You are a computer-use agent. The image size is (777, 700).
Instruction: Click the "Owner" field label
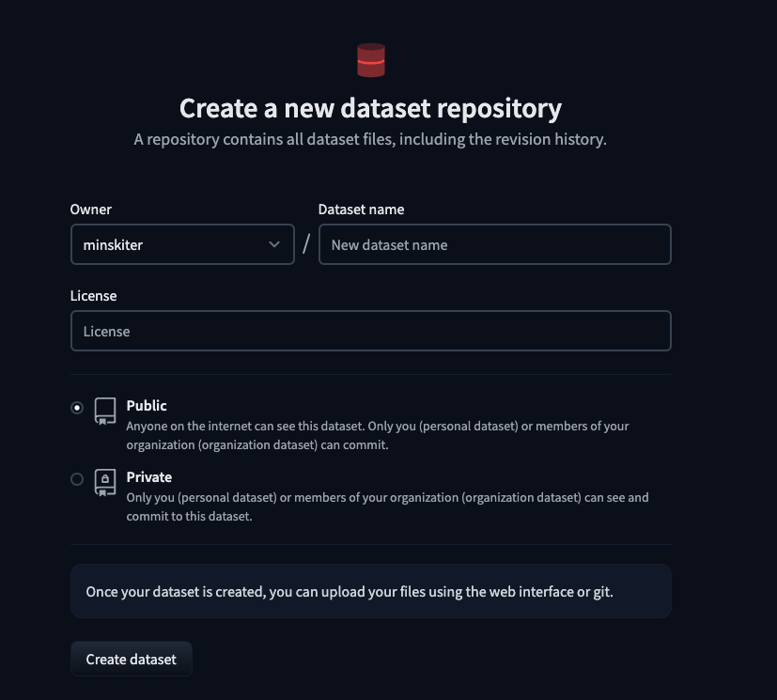(91, 210)
